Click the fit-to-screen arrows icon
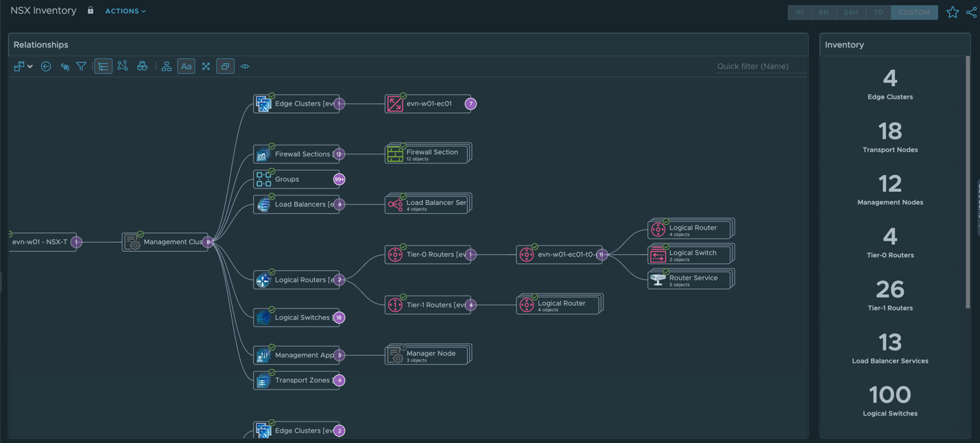The image size is (980, 443). (206, 67)
